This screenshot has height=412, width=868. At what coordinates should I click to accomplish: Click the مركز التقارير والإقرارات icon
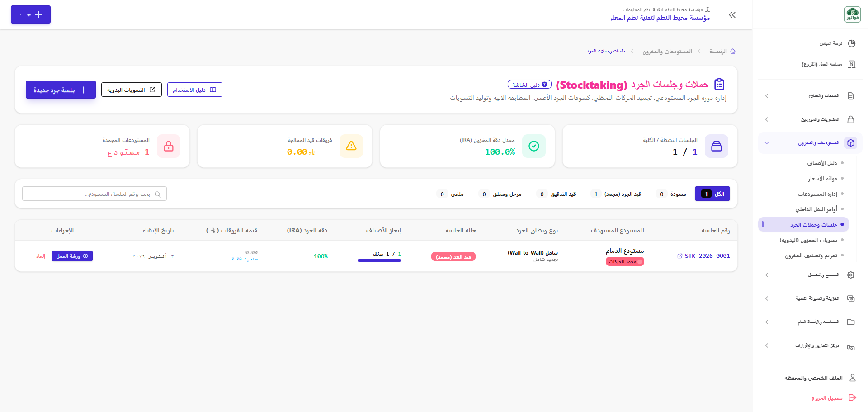(x=851, y=347)
